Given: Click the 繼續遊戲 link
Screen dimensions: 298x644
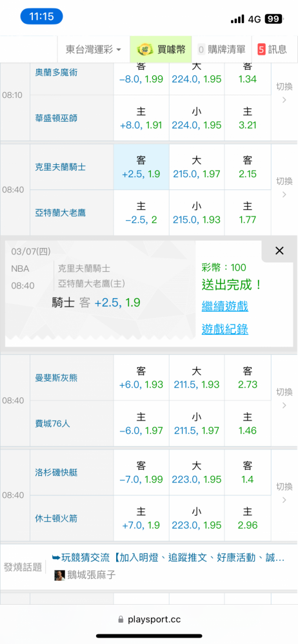Looking at the screenshot, I should pos(224,307).
